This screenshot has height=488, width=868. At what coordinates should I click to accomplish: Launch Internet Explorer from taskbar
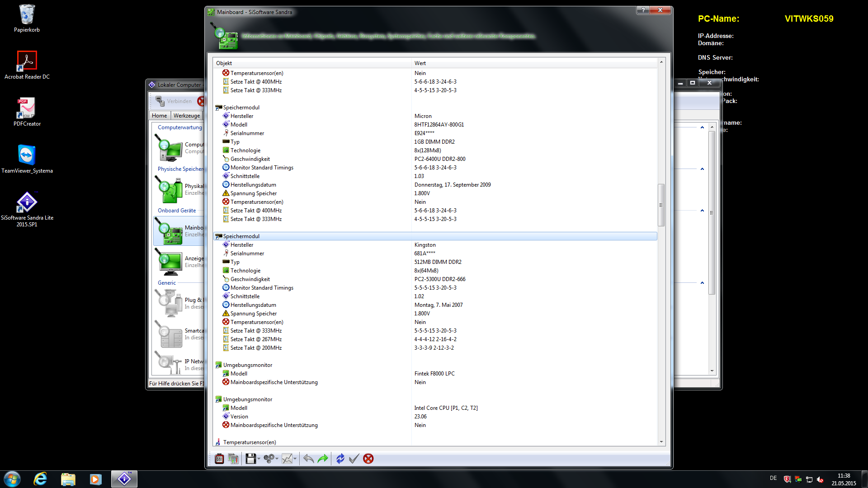pos(41,479)
